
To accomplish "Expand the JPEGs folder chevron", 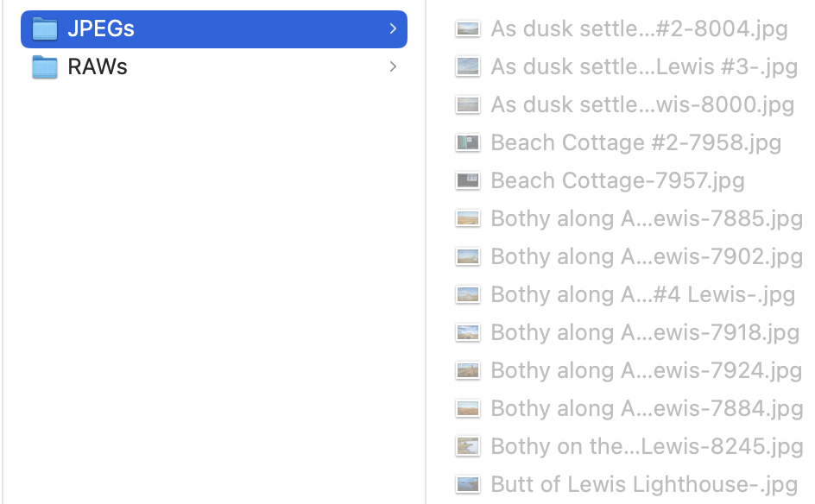I will 393,28.
